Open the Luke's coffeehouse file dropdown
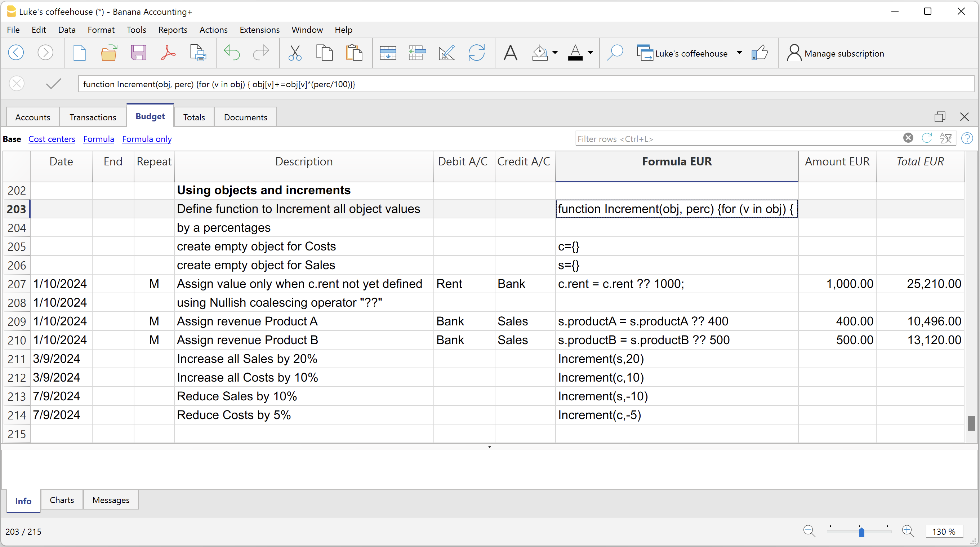 tap(740, 53)
